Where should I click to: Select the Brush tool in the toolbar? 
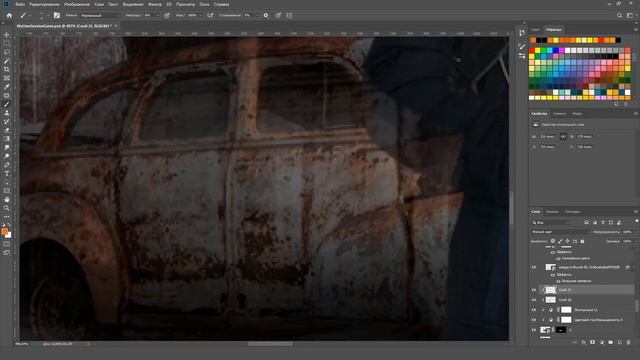[7, 104]
